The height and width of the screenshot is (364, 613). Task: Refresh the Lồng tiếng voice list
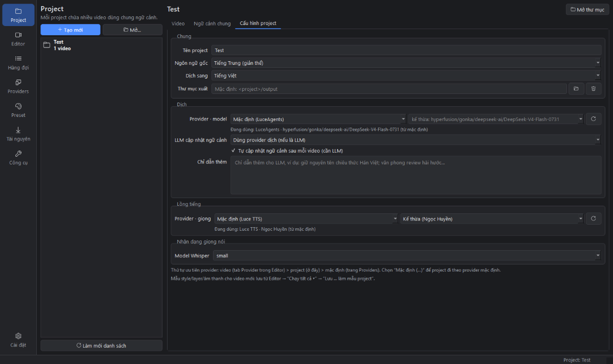tap(593, 219)
